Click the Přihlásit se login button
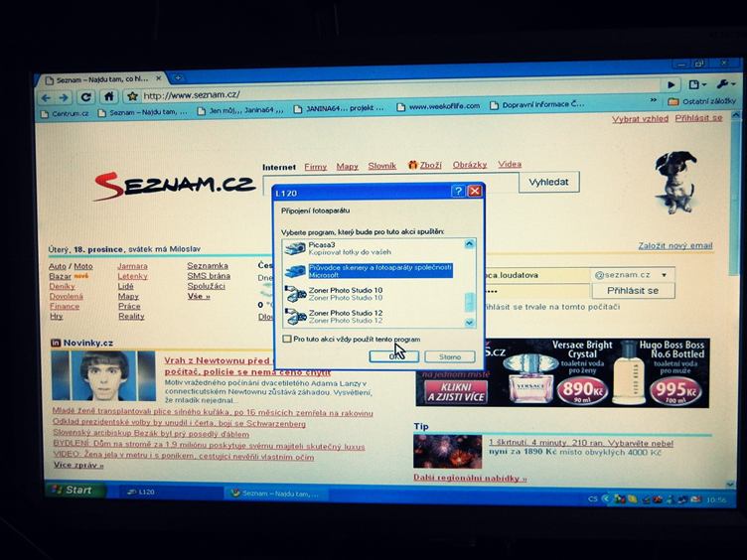 click(633, 291)
